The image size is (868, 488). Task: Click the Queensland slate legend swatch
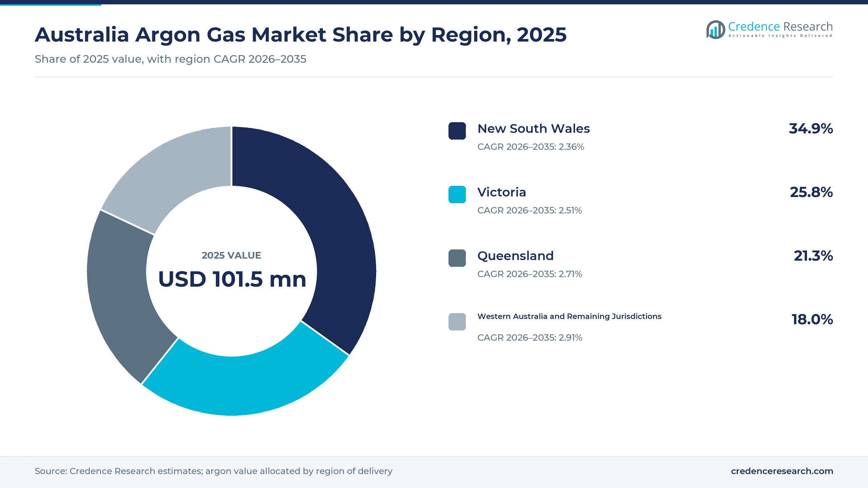click(457, 258)
